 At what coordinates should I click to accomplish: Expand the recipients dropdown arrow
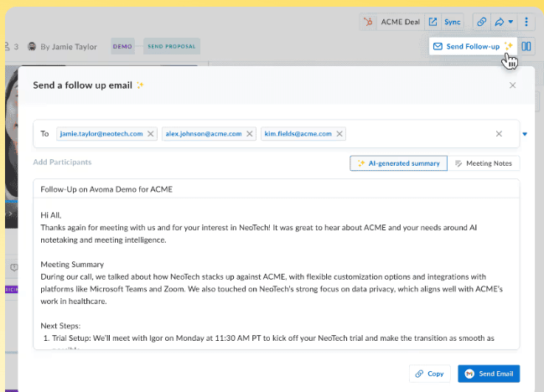(x=525, y=134)
